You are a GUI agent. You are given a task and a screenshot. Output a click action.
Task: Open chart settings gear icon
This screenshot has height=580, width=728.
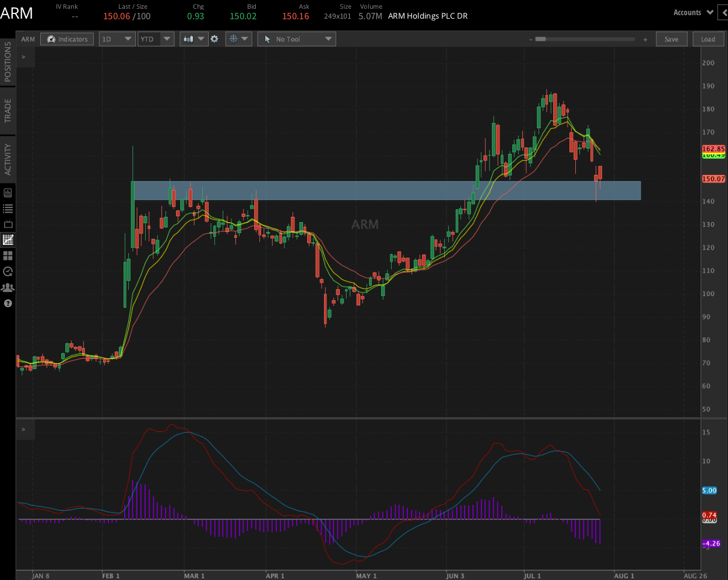pos(214,39)
